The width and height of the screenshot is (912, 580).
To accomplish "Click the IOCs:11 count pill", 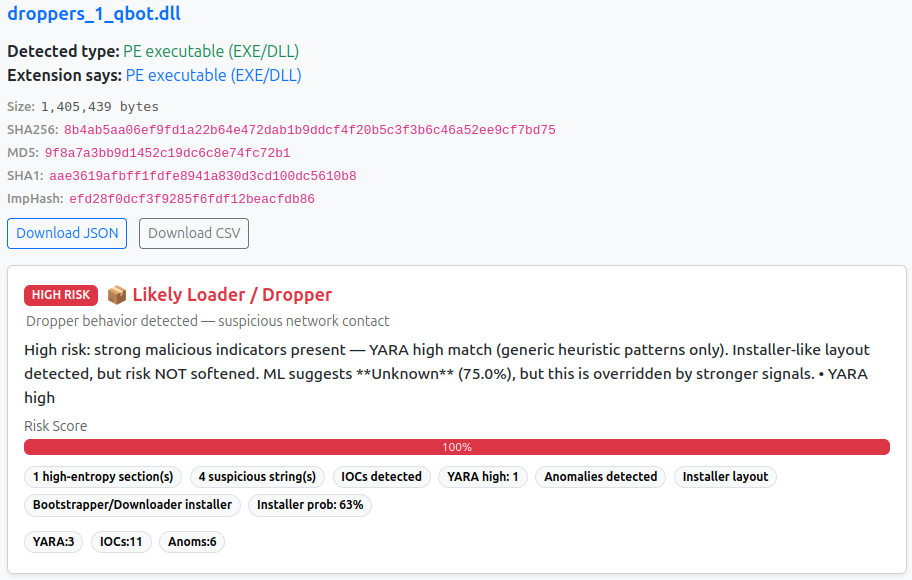I will pyautogui.click(x=121, y=542).
